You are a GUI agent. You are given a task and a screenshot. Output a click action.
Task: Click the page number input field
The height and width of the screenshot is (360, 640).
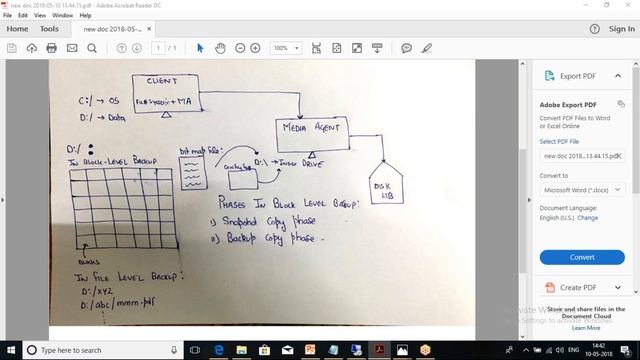(158, 48)
